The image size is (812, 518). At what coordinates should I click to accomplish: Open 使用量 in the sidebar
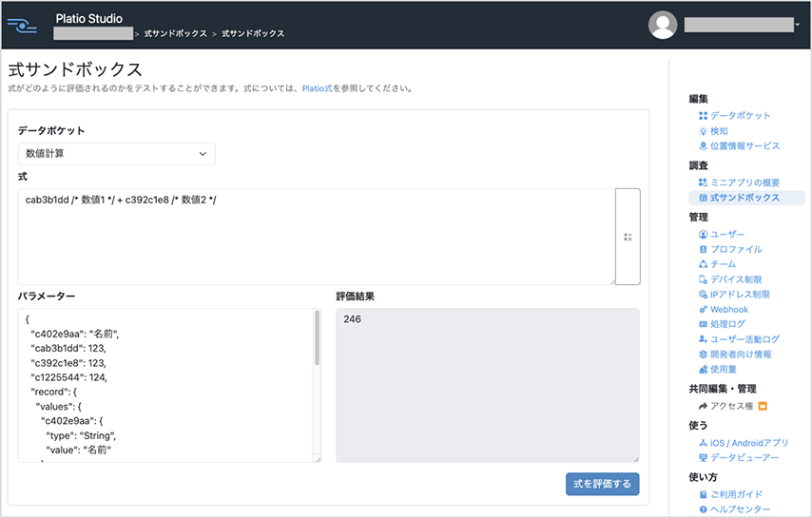(x=723, y=370)
